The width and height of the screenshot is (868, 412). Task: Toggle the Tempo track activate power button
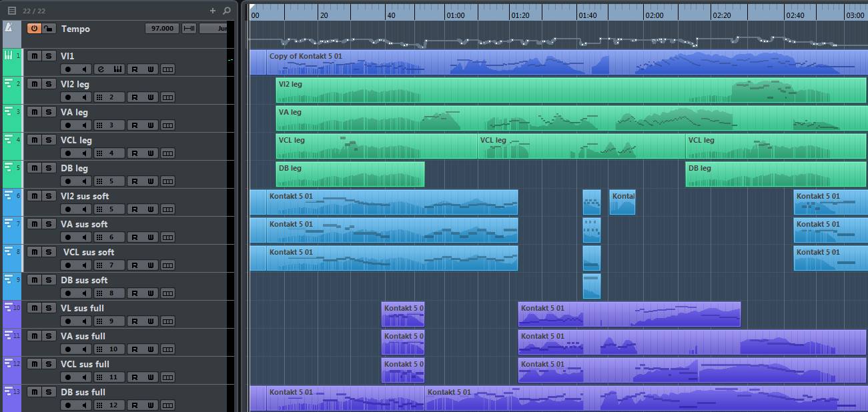click(33, 29)
